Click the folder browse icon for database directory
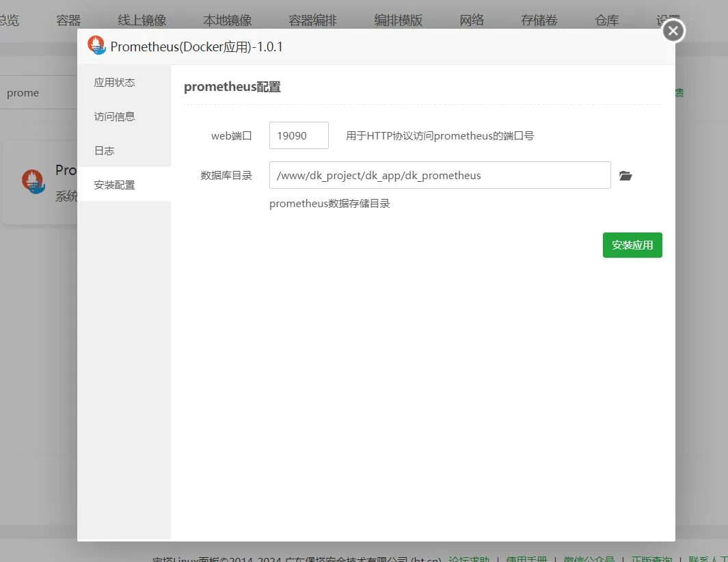 [625, 176]
